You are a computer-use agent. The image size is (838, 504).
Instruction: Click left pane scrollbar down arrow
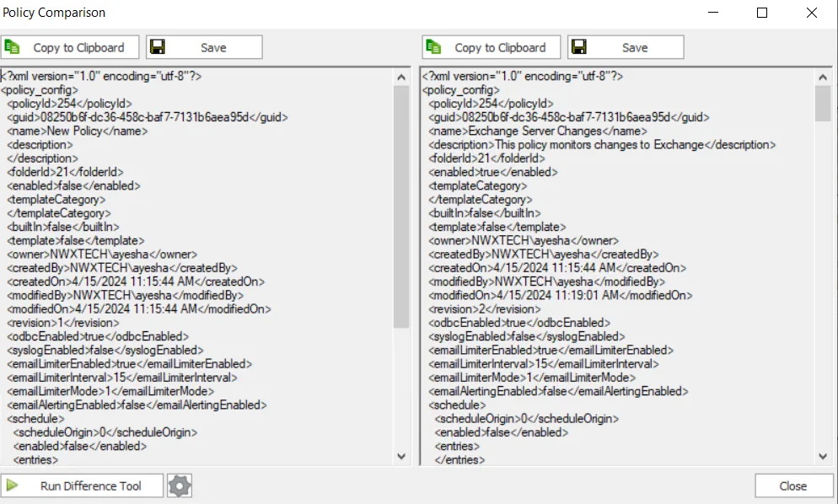point(401,457)
